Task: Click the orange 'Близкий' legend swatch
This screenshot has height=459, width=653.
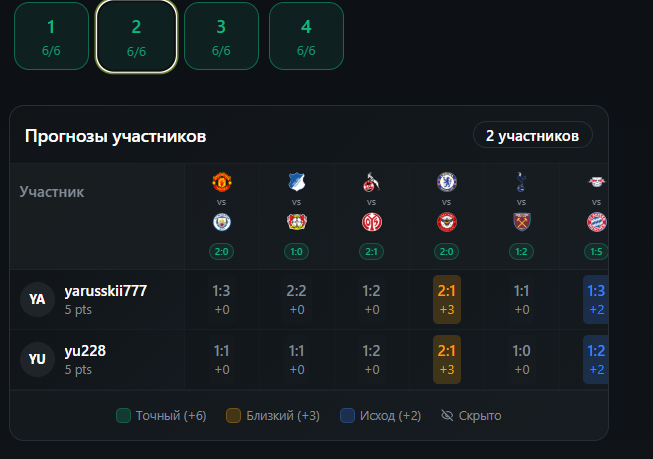Action: pyautogui.click(x=234, y=415)
